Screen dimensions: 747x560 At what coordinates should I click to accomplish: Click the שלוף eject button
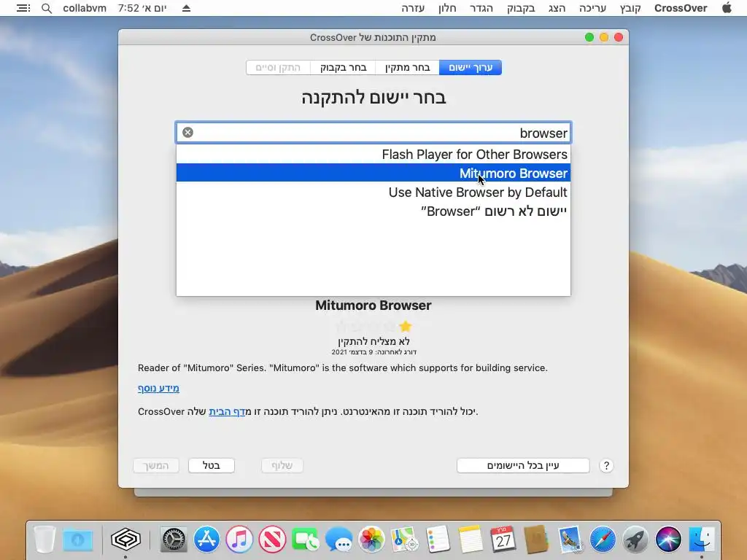point(282,466)
